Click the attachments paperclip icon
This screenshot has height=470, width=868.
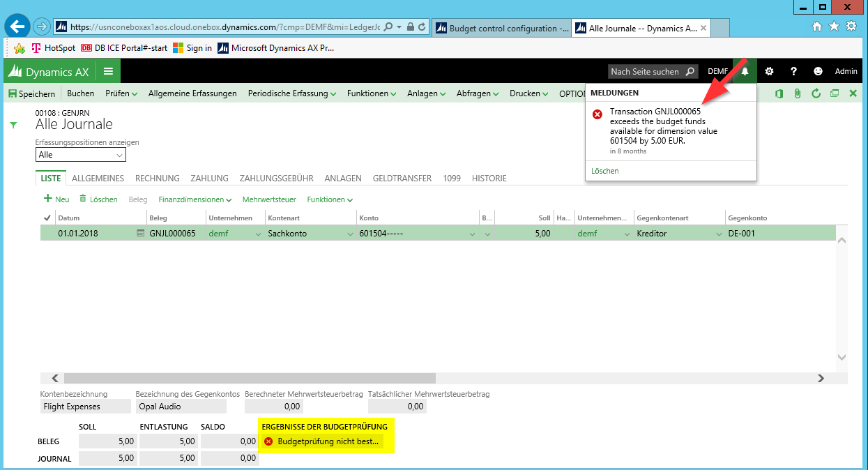coord(798,93)
